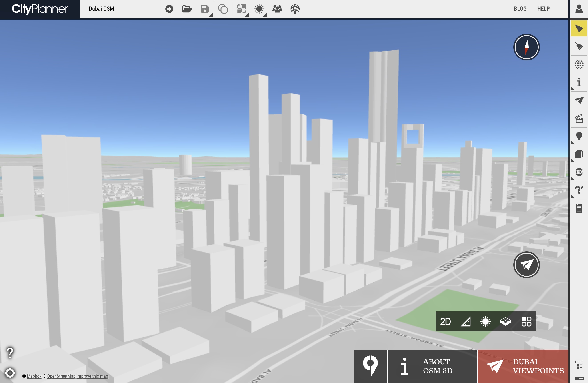Screen dimensions: 588x383
Task: Open the HELP link
Action: (x=543, y=9)
